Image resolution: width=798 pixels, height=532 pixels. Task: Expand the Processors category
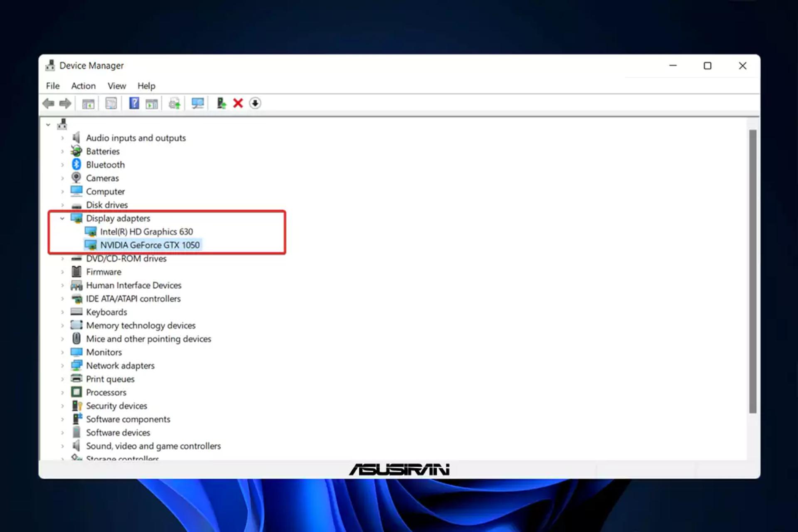[x=62, y=392]
